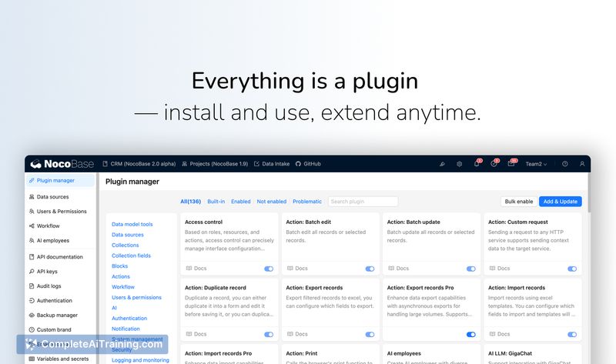
Task: Select the Not enabled filter tab
Action: click(x=272, y=202)
